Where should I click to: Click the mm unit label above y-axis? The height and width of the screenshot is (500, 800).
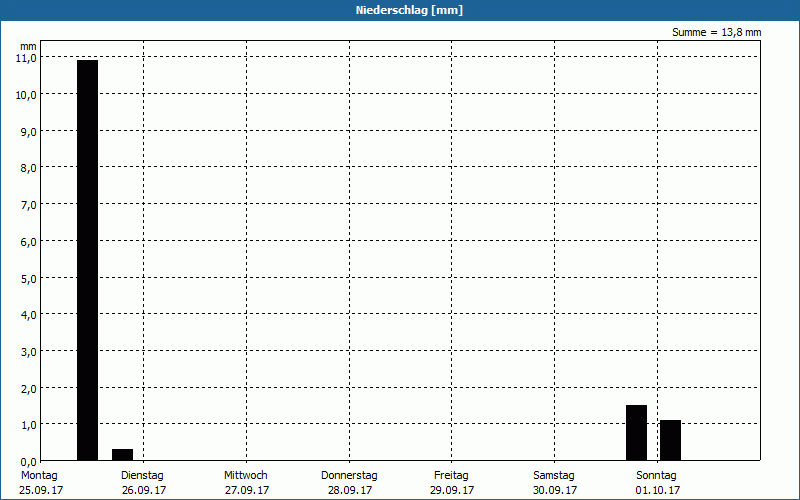pyautogui.click(x=29, y=46)
